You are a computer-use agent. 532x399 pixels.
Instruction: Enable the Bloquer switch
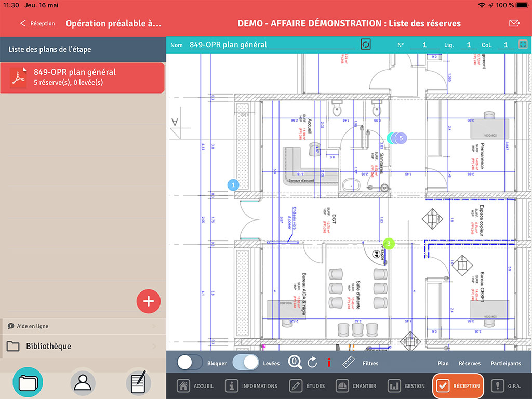(190, 362)
